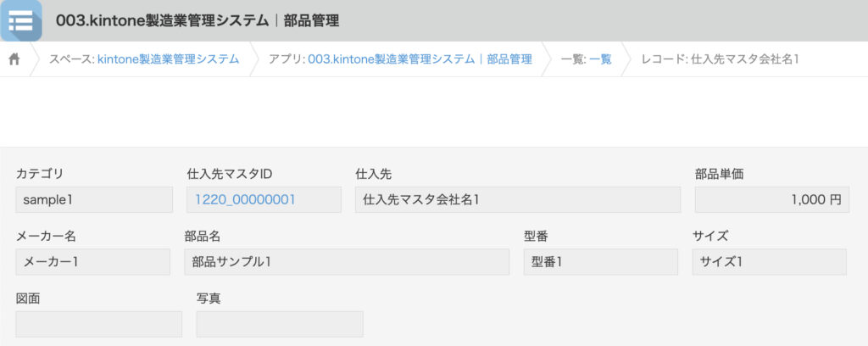Viewport: 868px width, 346px height.
Task: Open the kintone製造業管理システム space link
Action: (168, 59)
